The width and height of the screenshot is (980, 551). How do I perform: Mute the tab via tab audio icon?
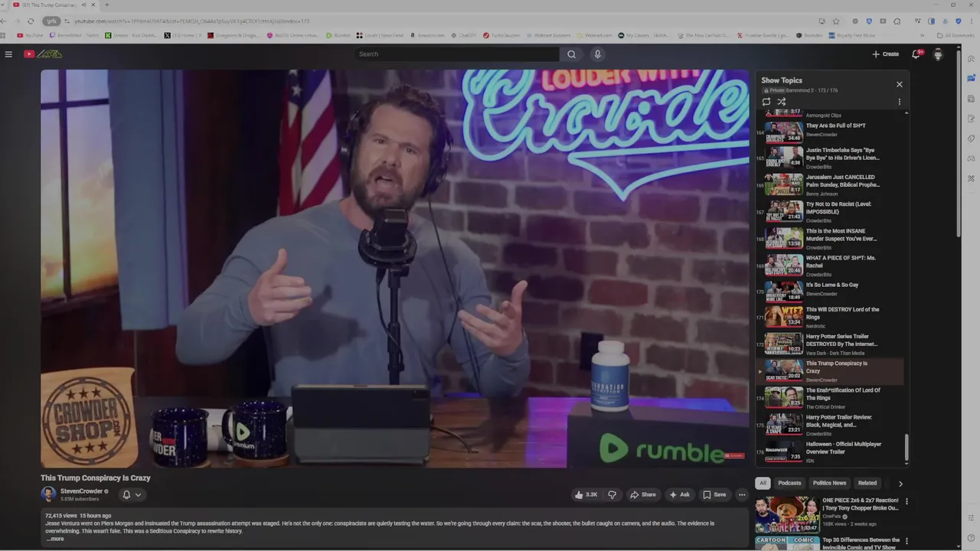click(83, 5)
